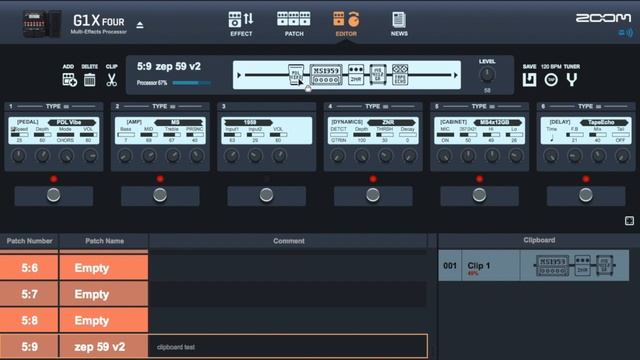Toggle the slot 1 PDL Vibe footswitch
This screenshot has height=360, width=640.
[x=53, y=196]
